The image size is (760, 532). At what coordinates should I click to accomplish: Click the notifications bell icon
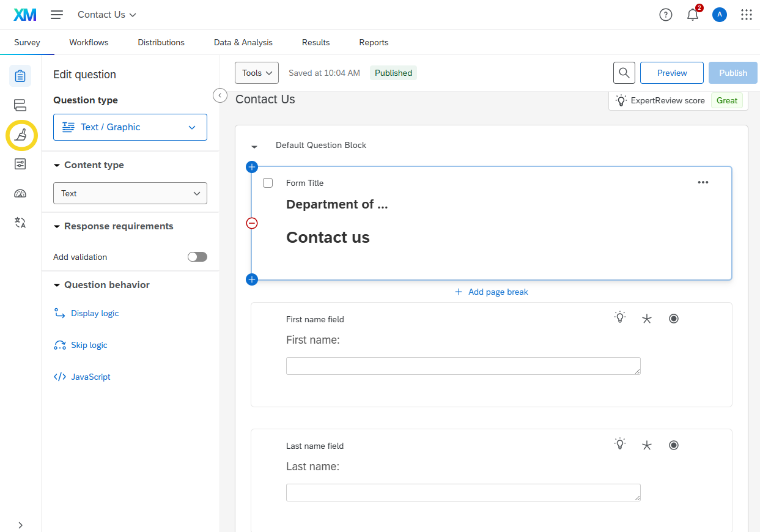(x=692, y=15)
